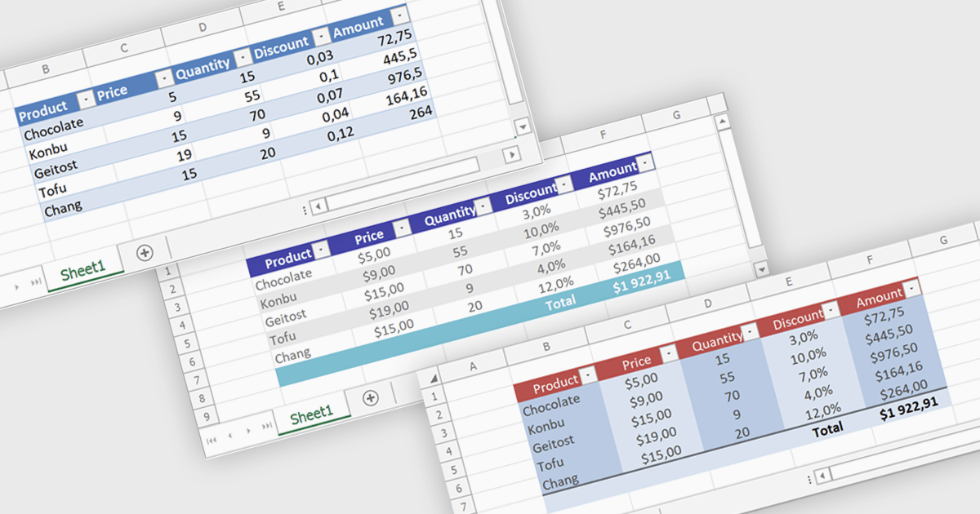Select the $19,00 price cell in purple table

390,307
